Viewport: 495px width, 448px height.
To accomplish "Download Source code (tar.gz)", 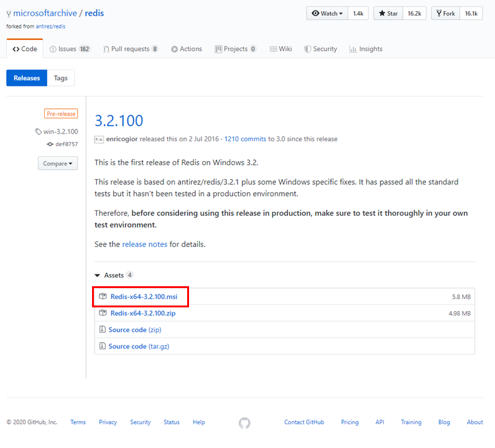I will click(x=139, y=347).
